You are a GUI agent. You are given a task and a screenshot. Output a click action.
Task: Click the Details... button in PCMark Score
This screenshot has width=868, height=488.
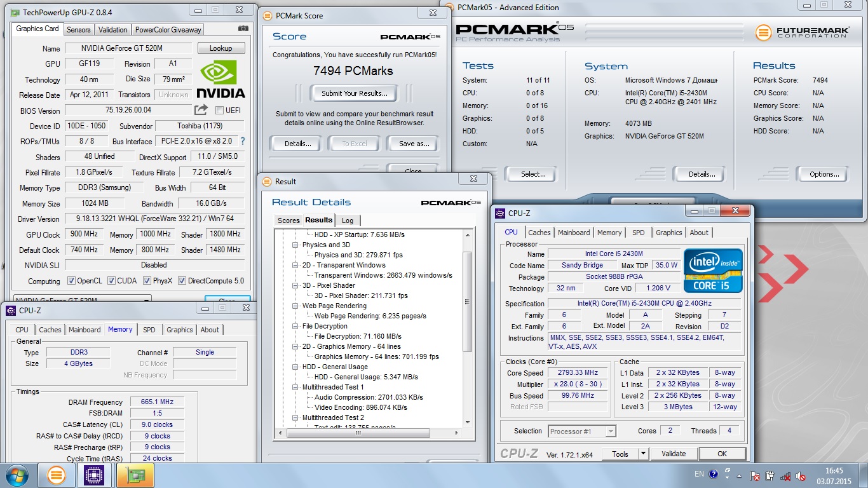[297, 144]
